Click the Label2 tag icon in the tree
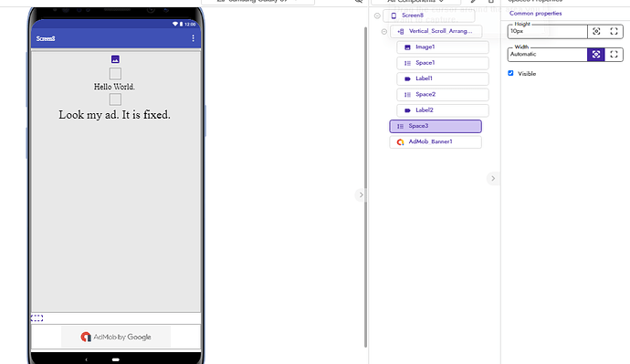 [407, 110]
